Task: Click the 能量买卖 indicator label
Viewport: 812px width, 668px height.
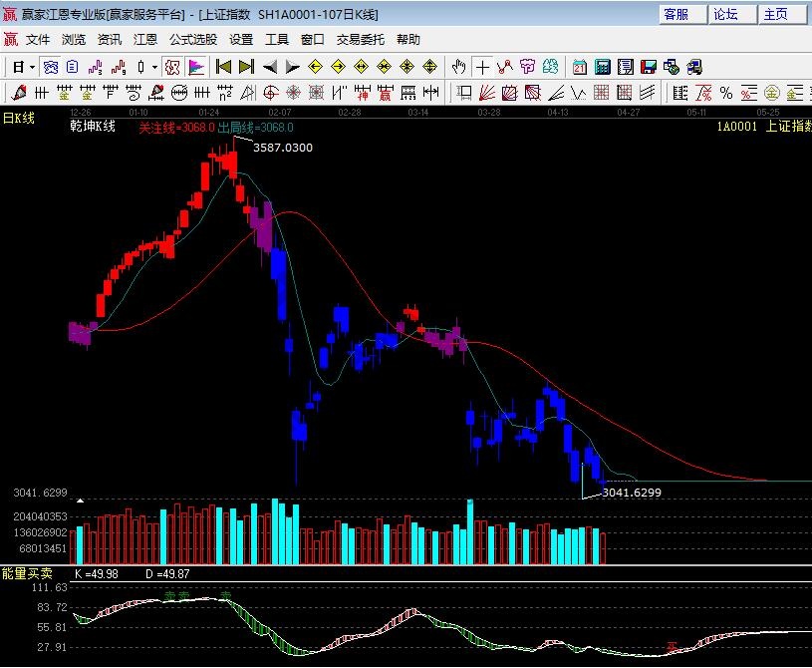Action: tap(27, 573)
